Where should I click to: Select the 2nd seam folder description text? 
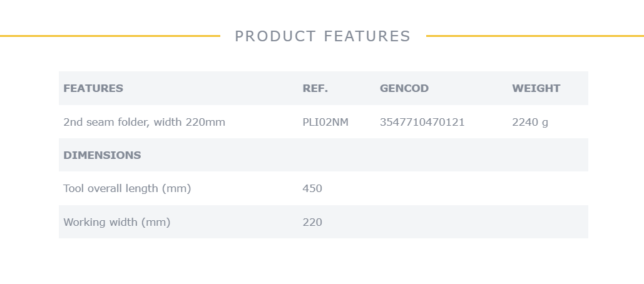click(x=144, y=122)
